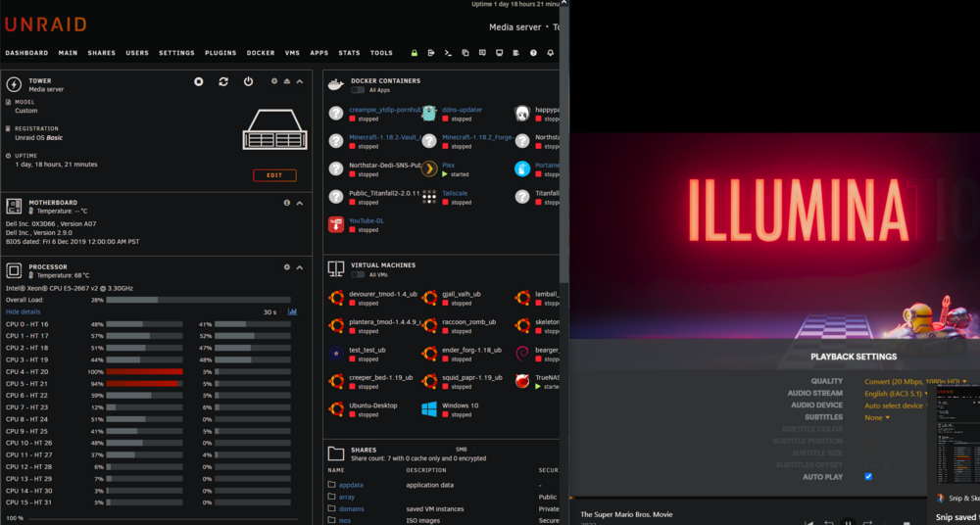Click the Motherboard info icon
980x525 pixels.
[x=287, y=203]
